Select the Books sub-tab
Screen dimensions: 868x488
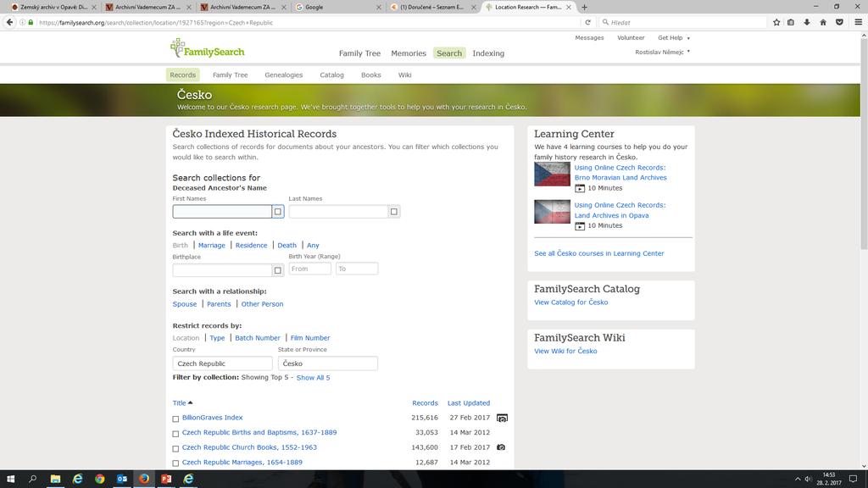(x=371, y=75)
